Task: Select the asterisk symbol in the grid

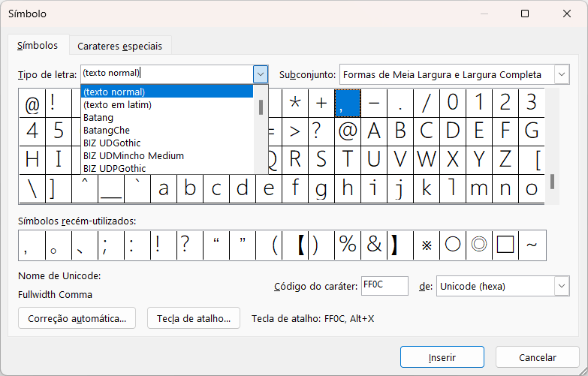Action: (x=295, y=103)
